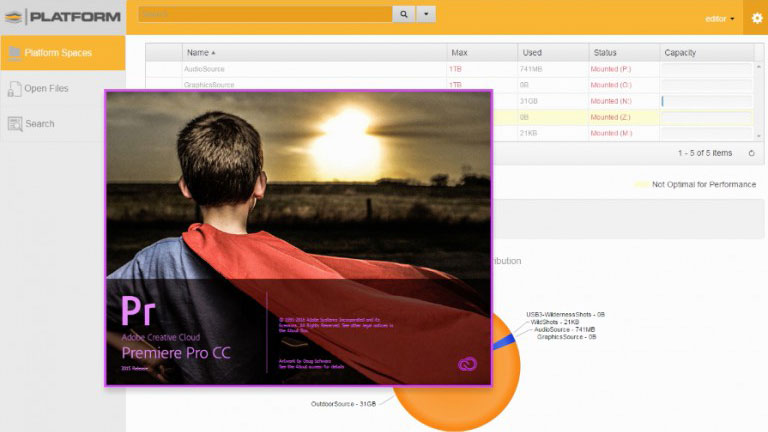Viewport: 768px width, 432px height.
Task: Click the 1TB max value for AudioSource
Action: coord(455,69)
